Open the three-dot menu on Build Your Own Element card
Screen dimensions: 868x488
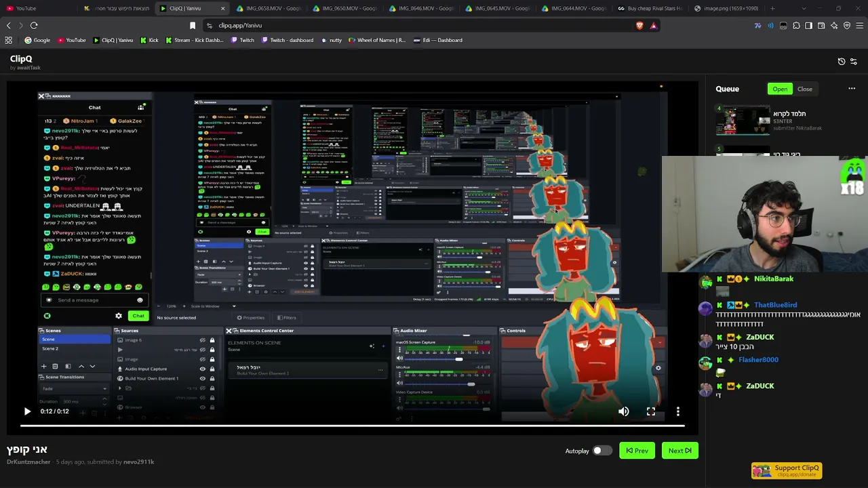(x=380, y=370)
